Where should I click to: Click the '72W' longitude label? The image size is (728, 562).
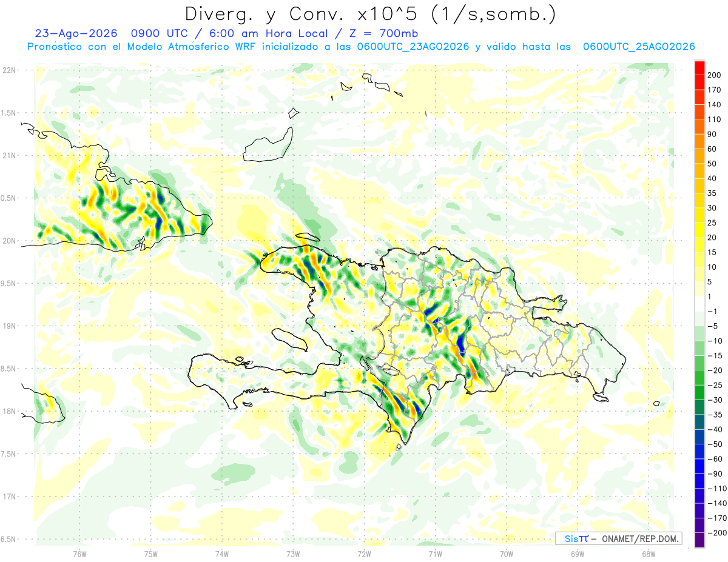364,554
